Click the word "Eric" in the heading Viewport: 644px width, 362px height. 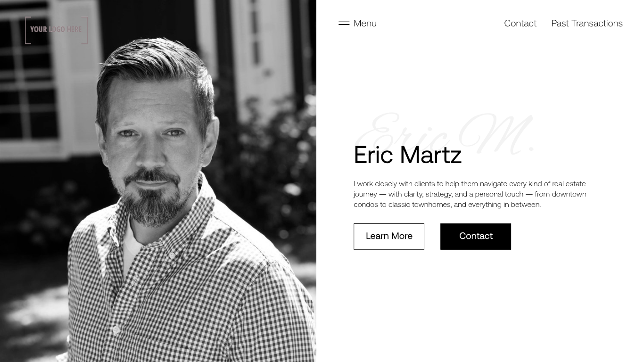pos(373,155)
